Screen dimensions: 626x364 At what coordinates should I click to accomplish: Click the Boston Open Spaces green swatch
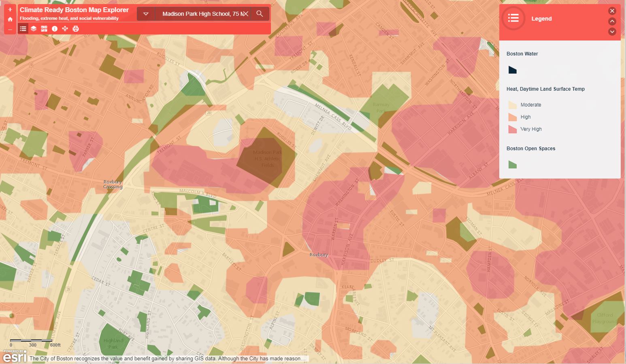pos(513,164)
